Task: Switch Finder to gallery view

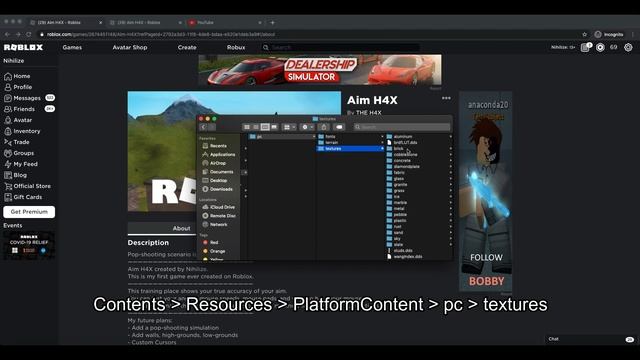Action: coord(274,127)
